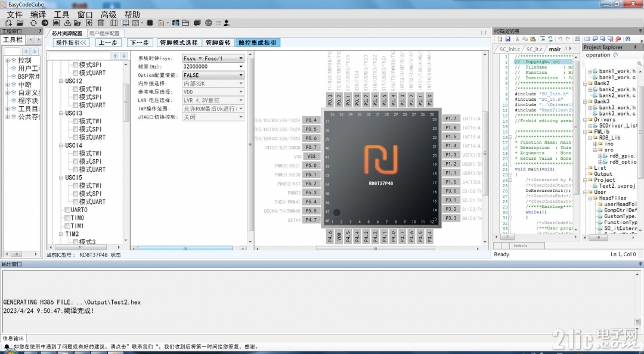
Task: Click the 管脚模式选择 button
Action: pos(179,43)
